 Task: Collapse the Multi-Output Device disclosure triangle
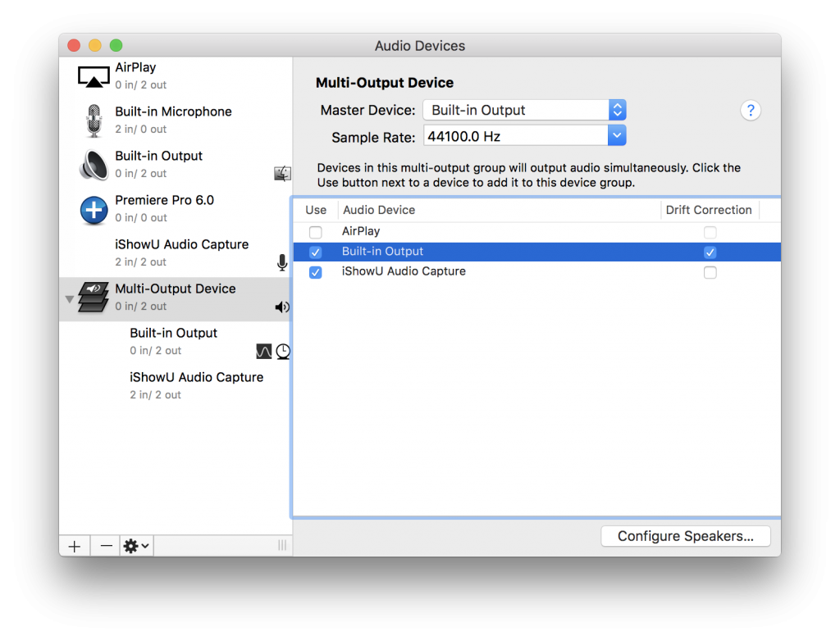tap(70, 298)
